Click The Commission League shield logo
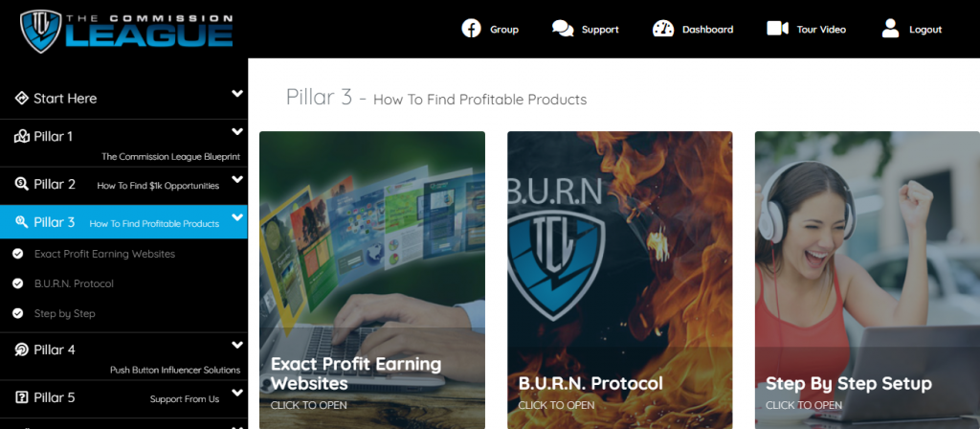This screenshot has height=429, width=980. (x=40, y=30)
